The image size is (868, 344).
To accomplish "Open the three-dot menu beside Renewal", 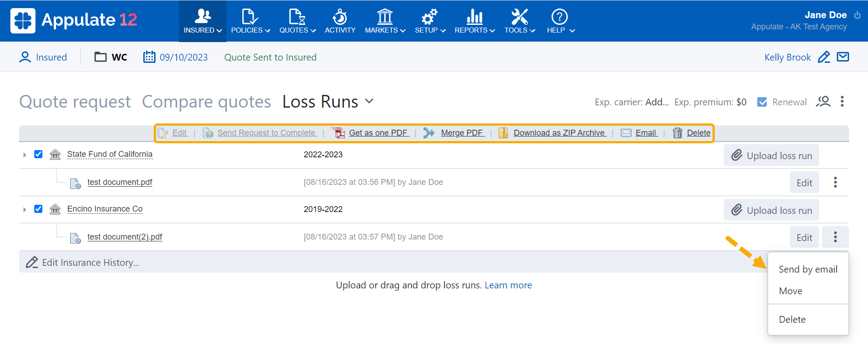I will (x=842, y=101).
